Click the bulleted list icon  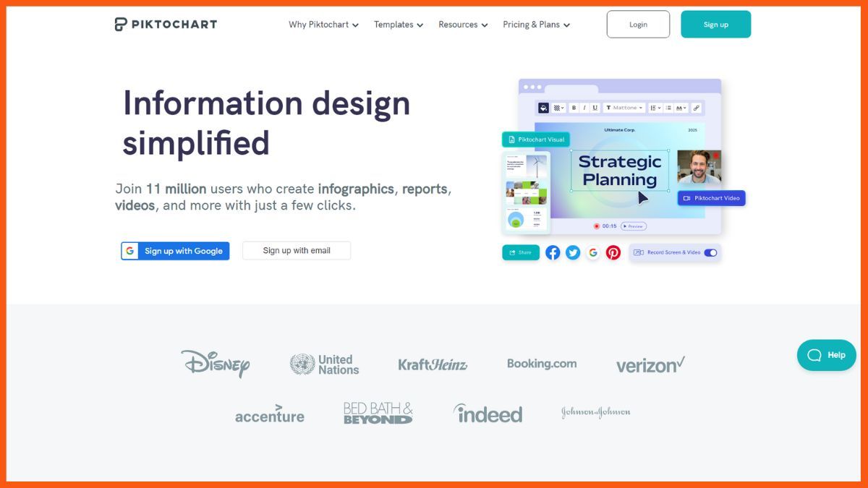pyautogui.click(x=668, y=108)
